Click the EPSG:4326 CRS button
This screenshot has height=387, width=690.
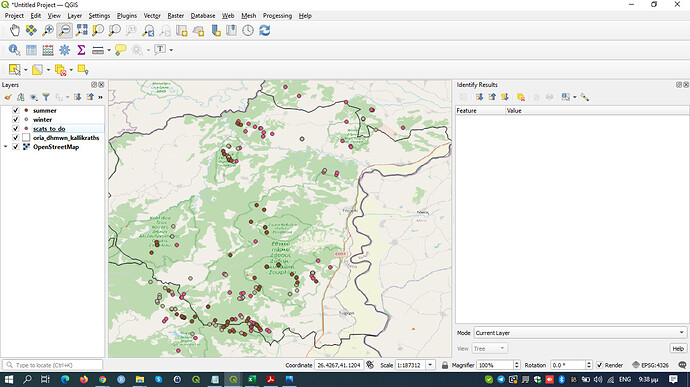(650, 365)
